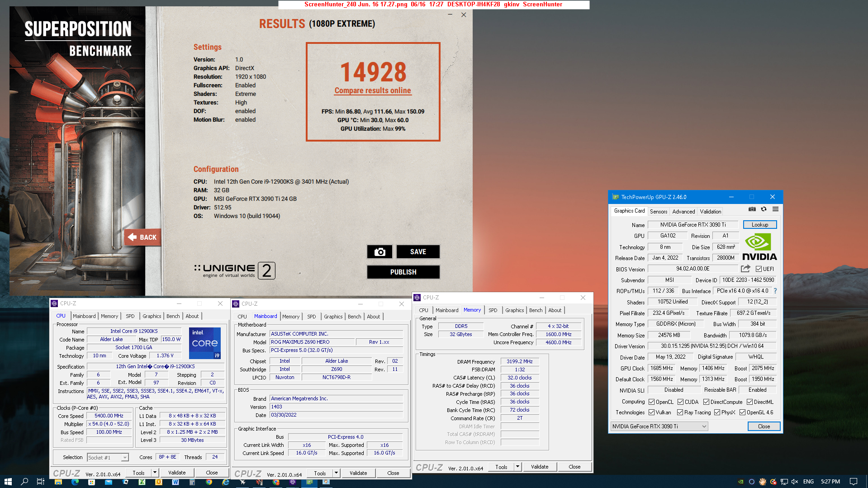Viewport: 868px width, 488px height.
Task: Toggle the PhysX checkbox
Action: 717,412
